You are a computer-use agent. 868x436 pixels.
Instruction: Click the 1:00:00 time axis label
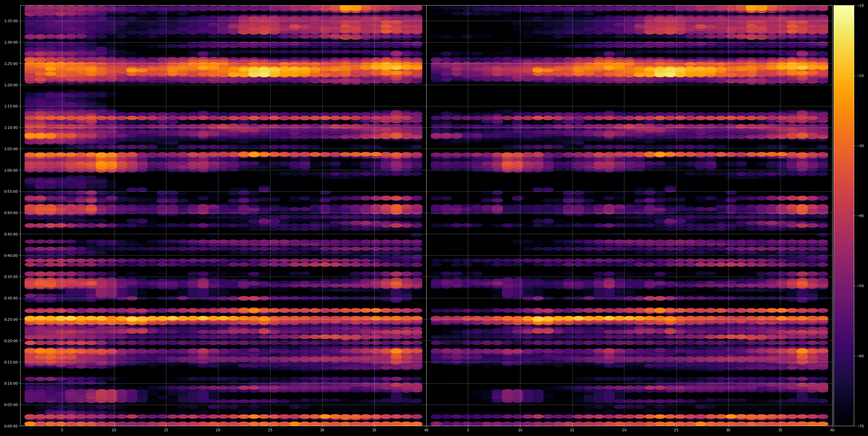[11, 170]
